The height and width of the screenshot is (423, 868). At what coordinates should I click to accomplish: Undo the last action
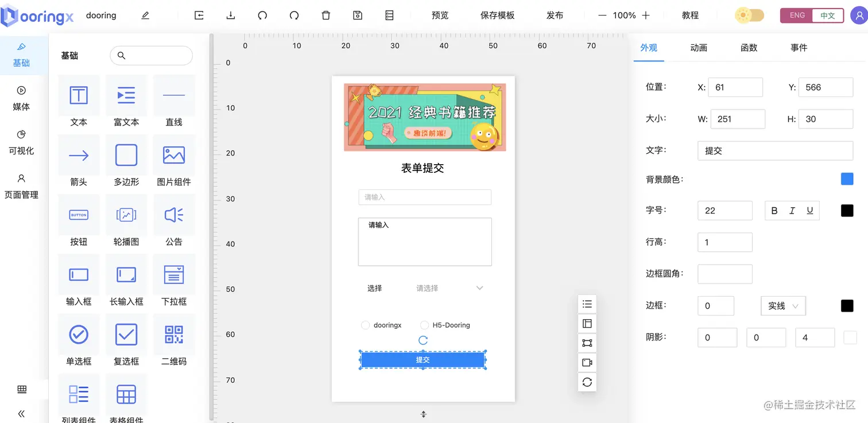tap(262, 15)
